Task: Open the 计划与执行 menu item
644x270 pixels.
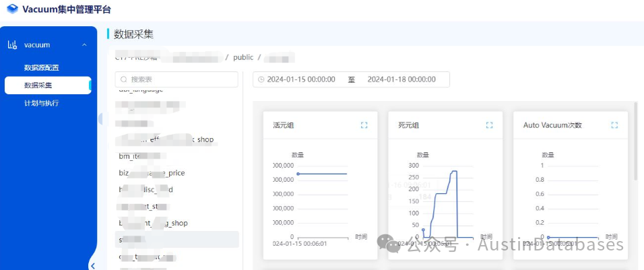Action: tap(42, 103)
